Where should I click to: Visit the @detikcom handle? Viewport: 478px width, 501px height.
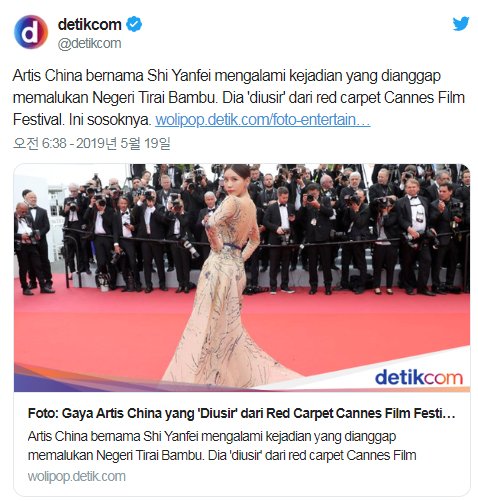(x=89, y=43)
